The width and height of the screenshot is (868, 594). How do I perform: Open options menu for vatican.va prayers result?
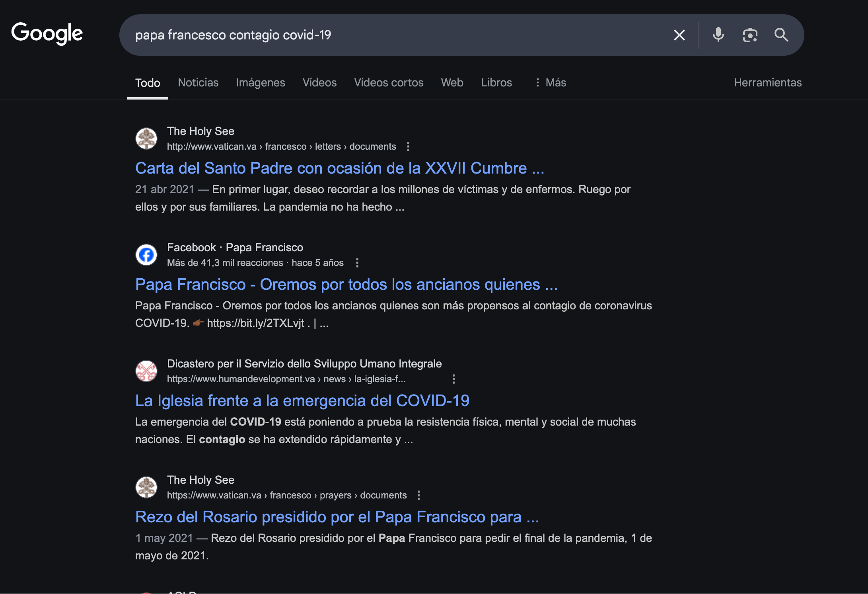[419, 495]
